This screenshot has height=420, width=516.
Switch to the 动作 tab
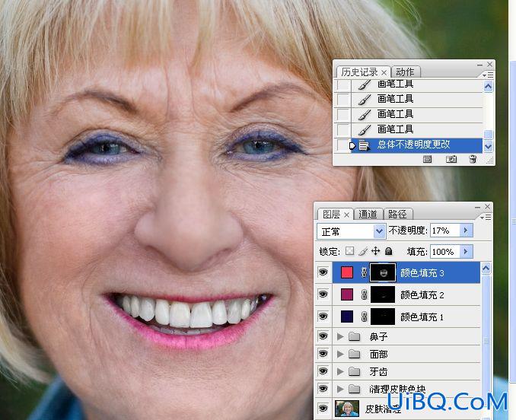click(405, 72)
